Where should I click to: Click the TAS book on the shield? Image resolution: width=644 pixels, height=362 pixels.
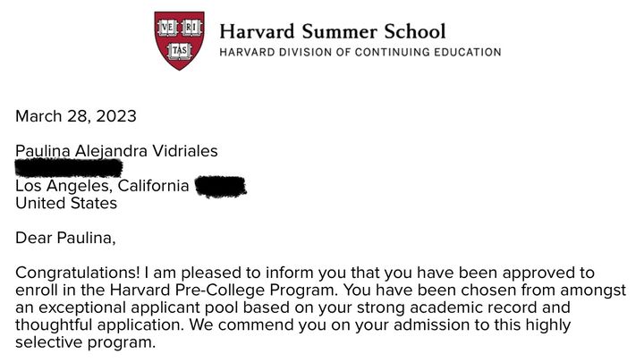coord(180,50)
